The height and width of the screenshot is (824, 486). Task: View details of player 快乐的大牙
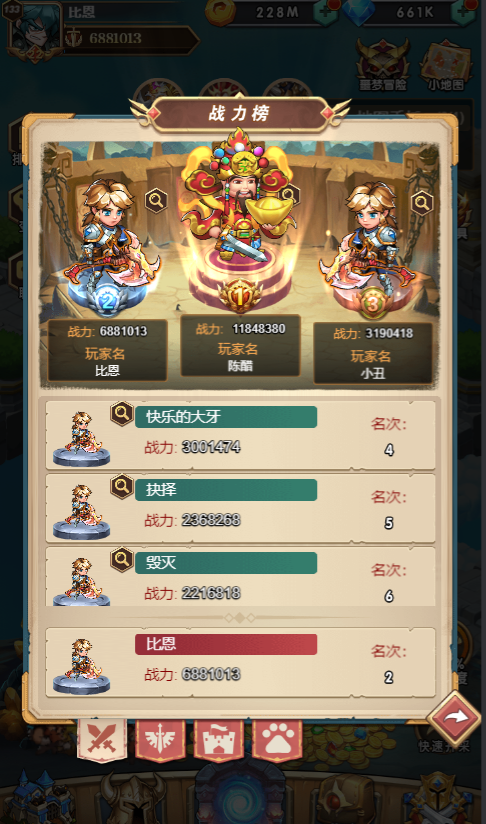[x=121, y=414]
